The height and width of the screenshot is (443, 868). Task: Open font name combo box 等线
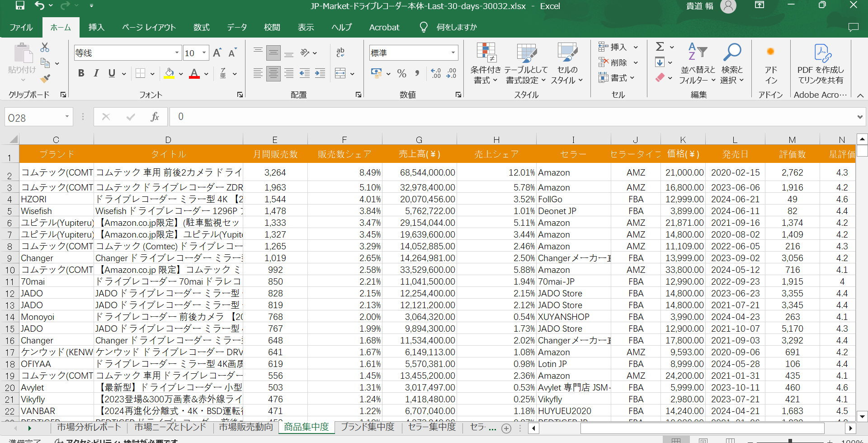click(127, 53)
